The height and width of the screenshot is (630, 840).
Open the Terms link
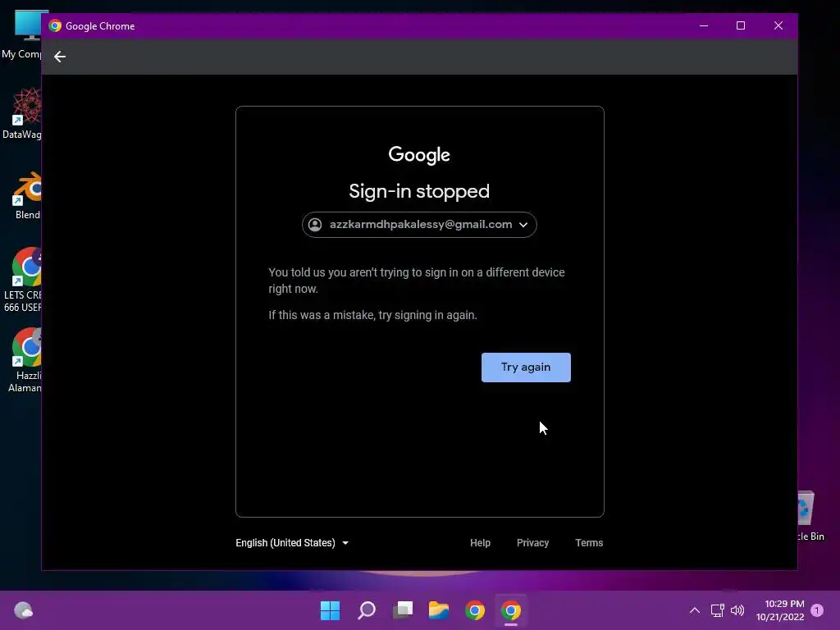[589, 543]
